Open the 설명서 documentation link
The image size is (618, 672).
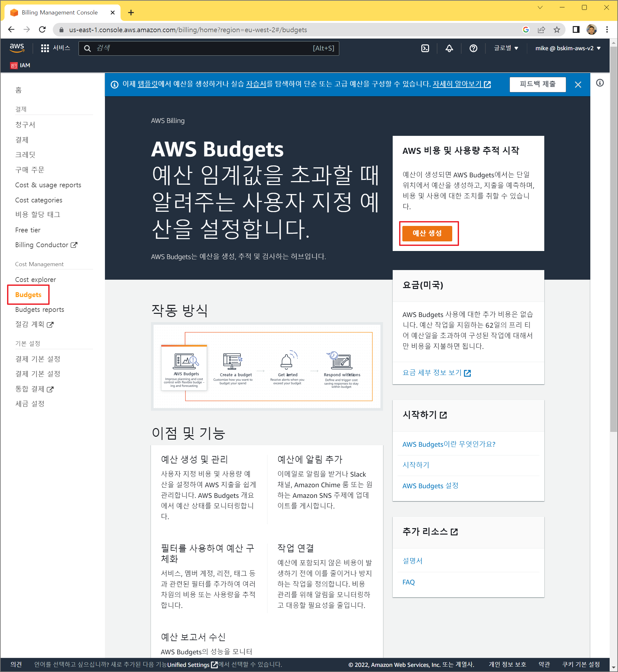[x=412, y=561]
